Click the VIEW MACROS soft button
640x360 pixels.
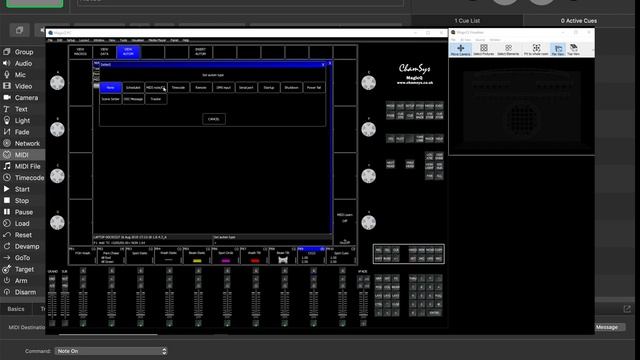[80, 52]
